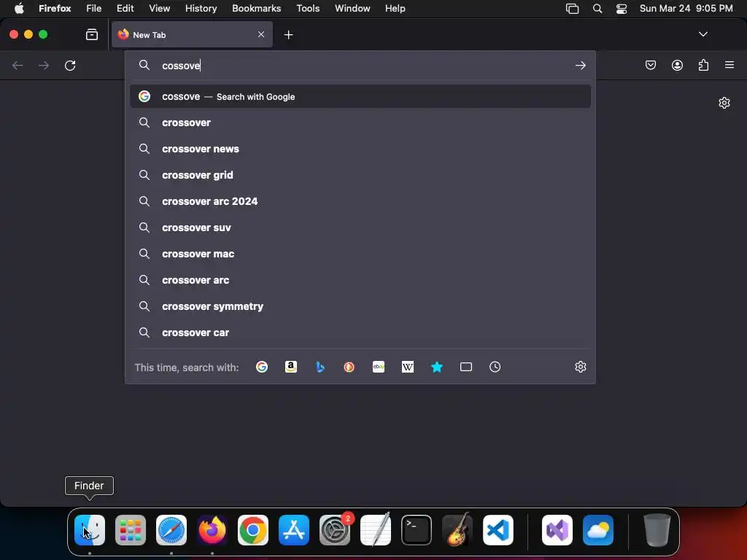Open the Bookmarks menu

click(256, 9)
